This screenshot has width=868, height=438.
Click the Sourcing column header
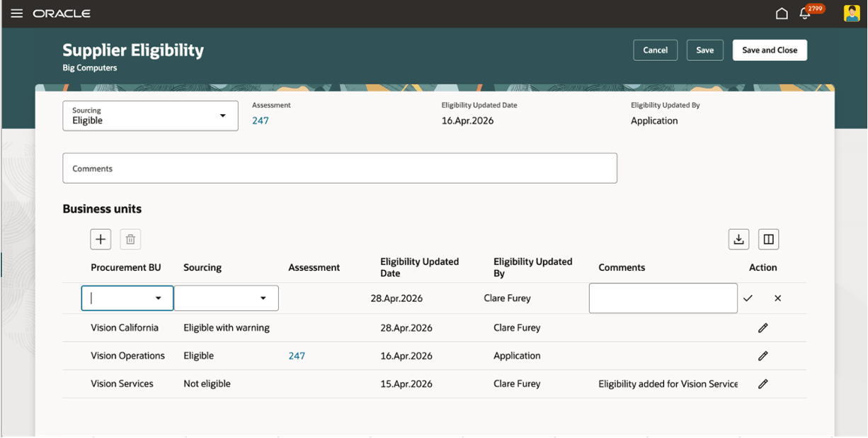[202, 267]
